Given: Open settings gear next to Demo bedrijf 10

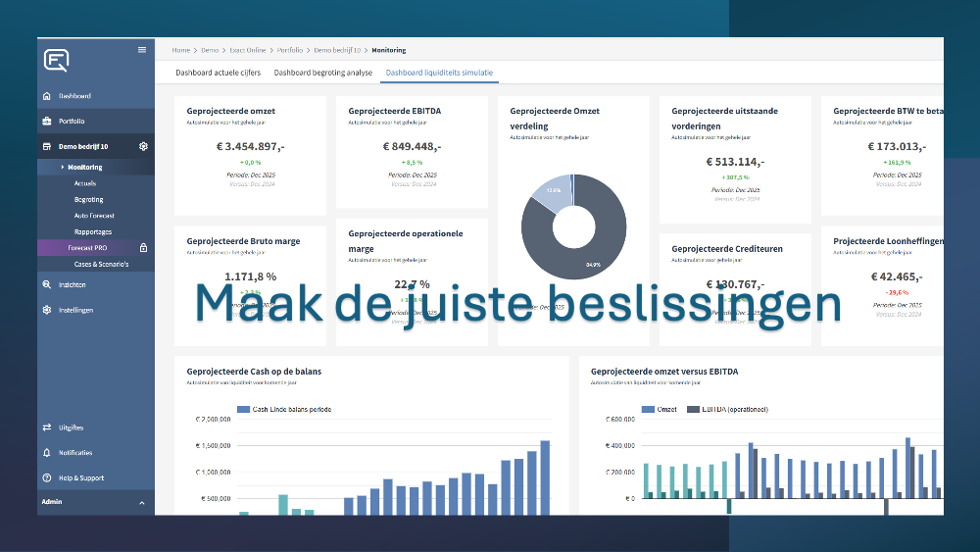Looking at the screenshot, I should point(143,146).
